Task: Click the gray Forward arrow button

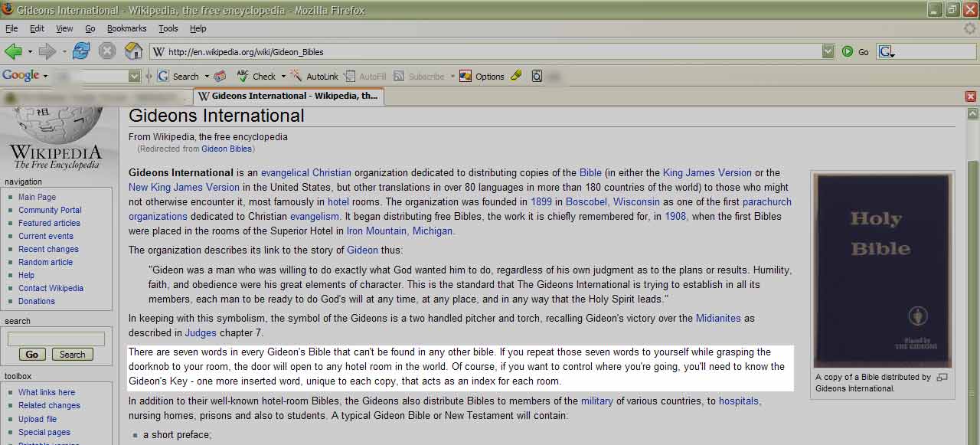Action: pos(47,51)
